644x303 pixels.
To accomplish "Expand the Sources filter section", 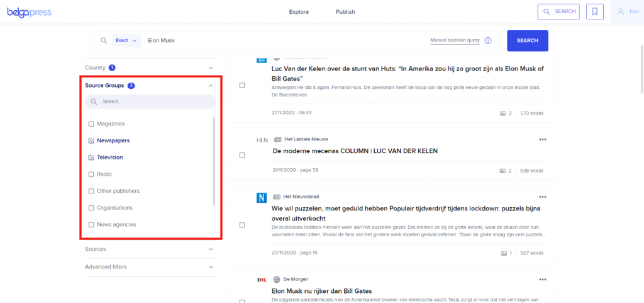I will point(150,249).
